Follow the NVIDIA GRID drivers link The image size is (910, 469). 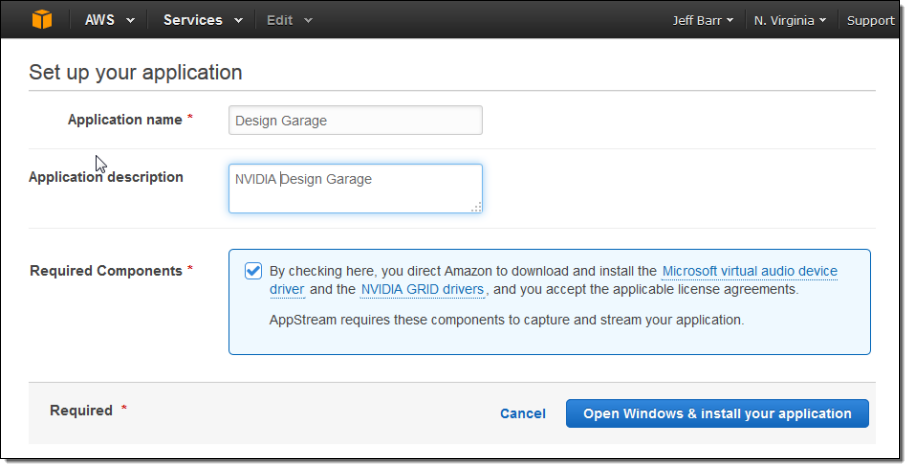(x=423, y=290)
